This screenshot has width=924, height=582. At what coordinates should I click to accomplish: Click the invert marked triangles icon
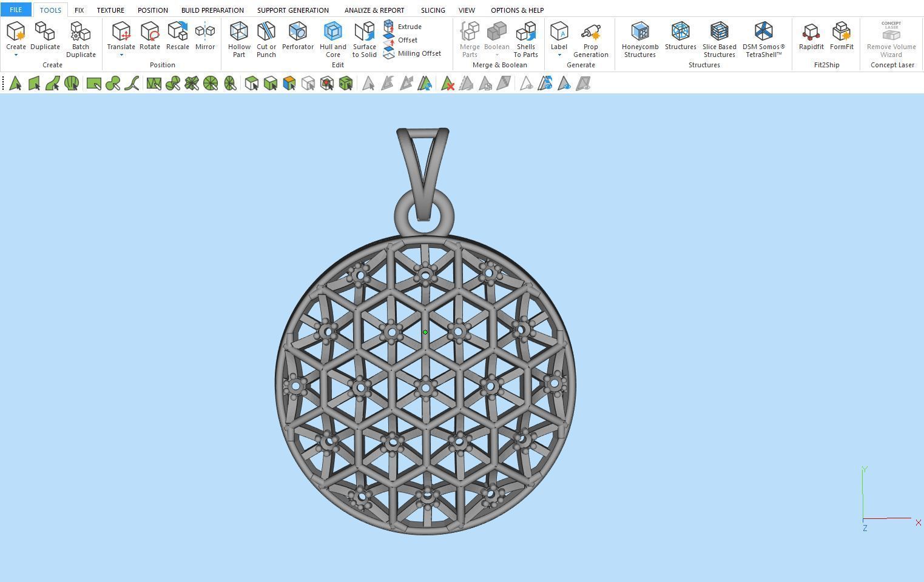click(425, 84)
